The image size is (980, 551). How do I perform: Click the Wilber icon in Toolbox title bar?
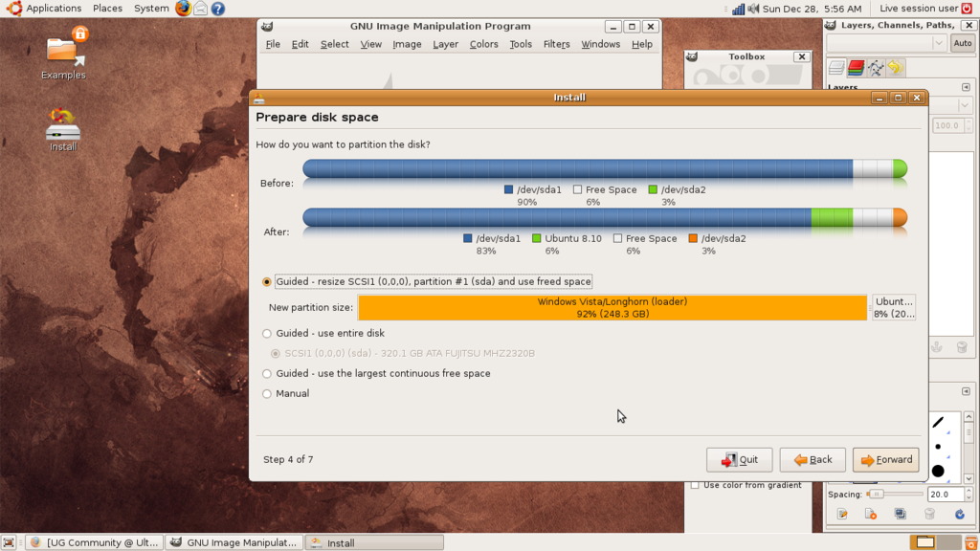[692, 56]
